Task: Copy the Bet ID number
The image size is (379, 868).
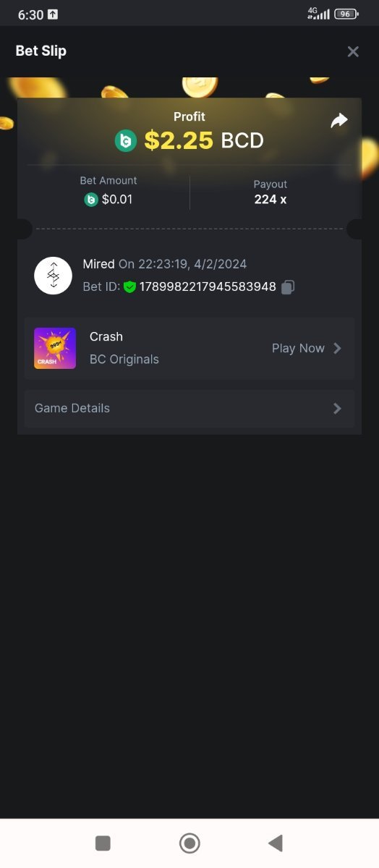Action: click(x=287, y=287)
